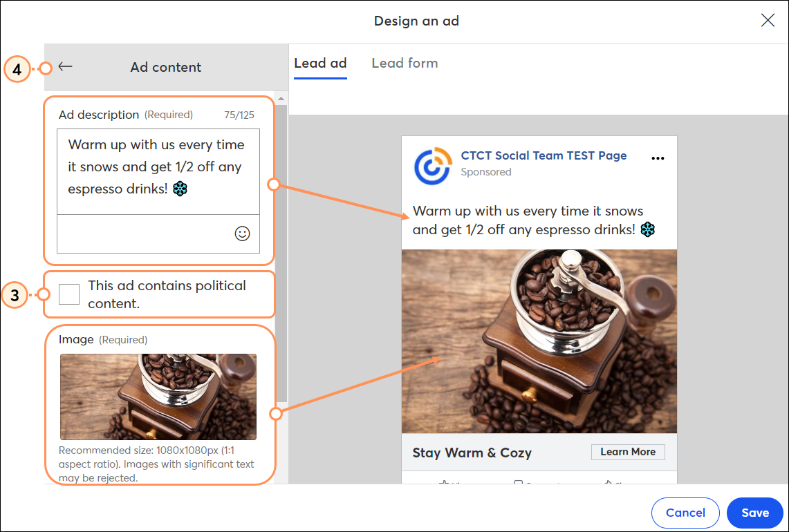
Task: Click the left panel scrollbar thumb
Action: [281, 254]
